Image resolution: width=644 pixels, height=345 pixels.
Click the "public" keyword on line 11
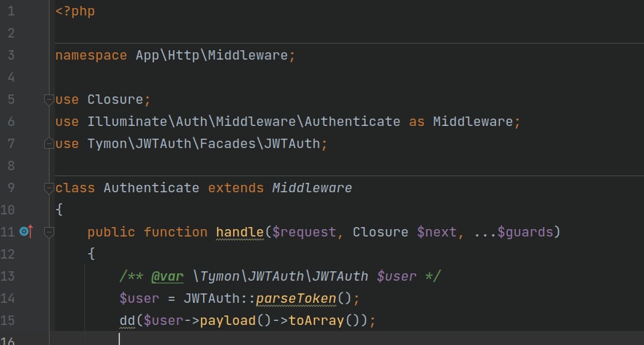pos(111,232)
